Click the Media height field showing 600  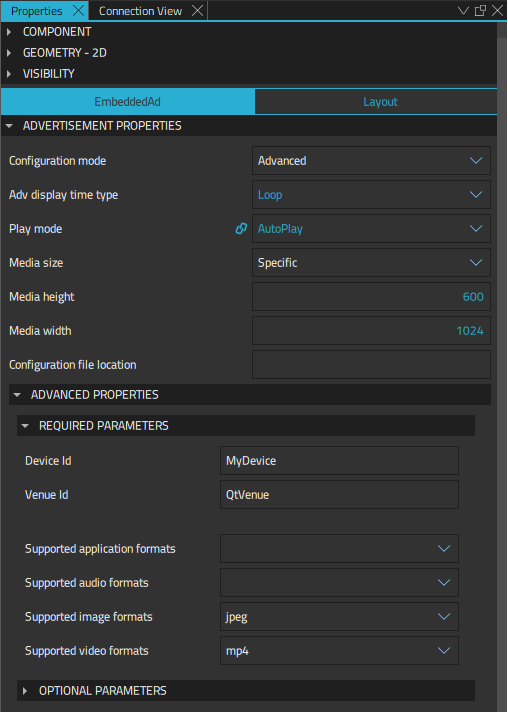pyautogui.click(x=371, y=297)
